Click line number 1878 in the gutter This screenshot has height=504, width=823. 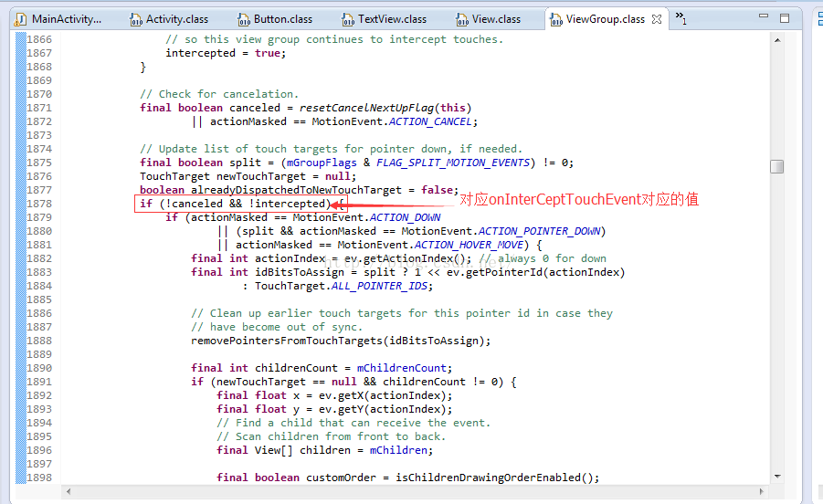pos(38,204)
